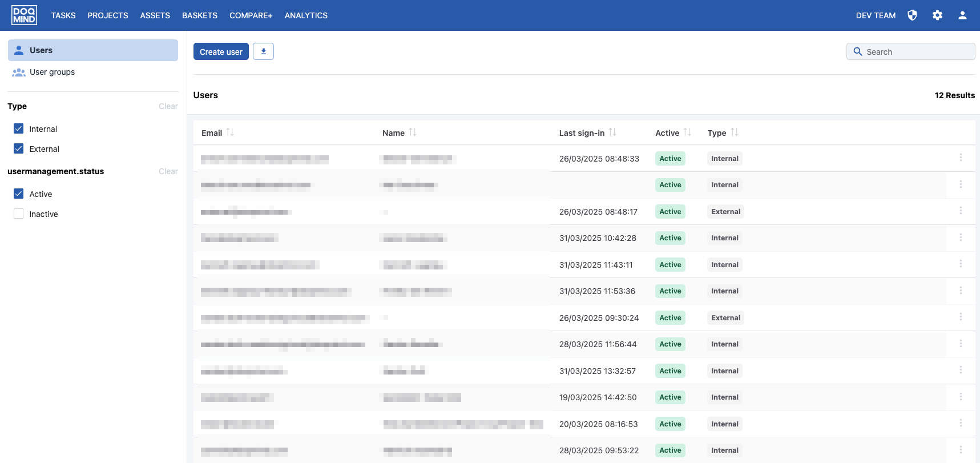Click External badge in 26/03/2025 08:48:17 row
980x463 pixels.
click(725, 211)
